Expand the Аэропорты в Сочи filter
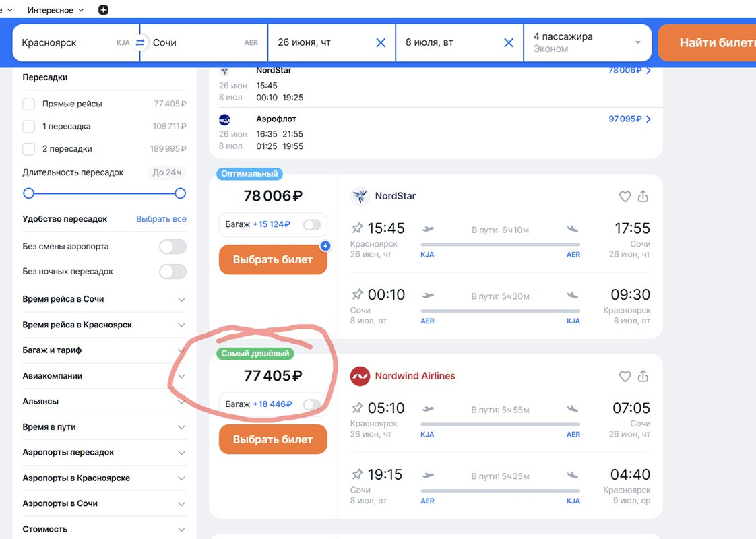This screenshot has width=756, height=539. (x=104, y=504)
